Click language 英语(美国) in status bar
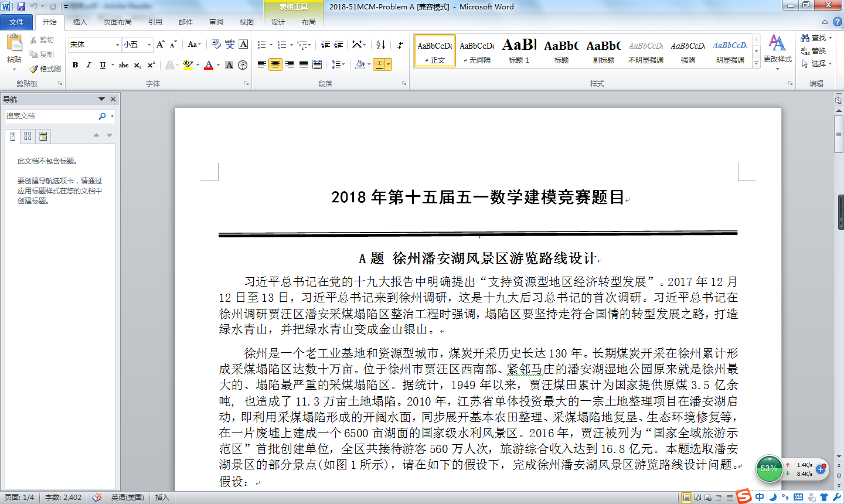 pyautogui.click(x=127, y=498)
